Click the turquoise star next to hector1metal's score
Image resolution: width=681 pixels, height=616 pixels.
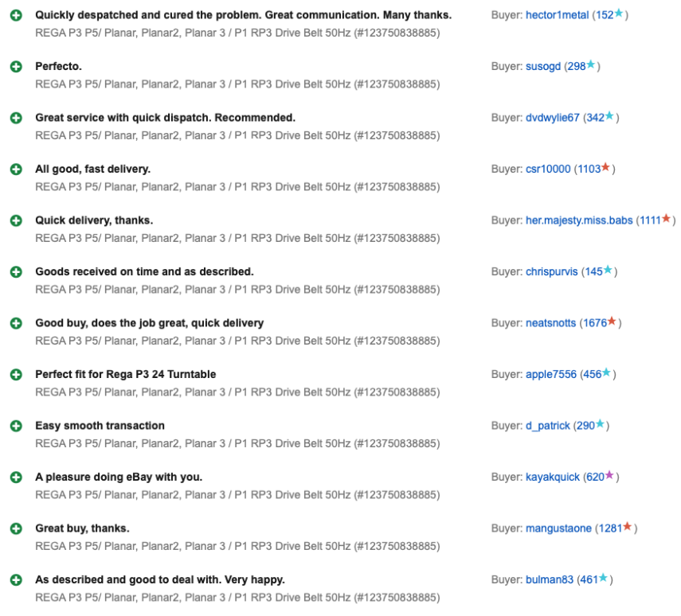point(619,14)
